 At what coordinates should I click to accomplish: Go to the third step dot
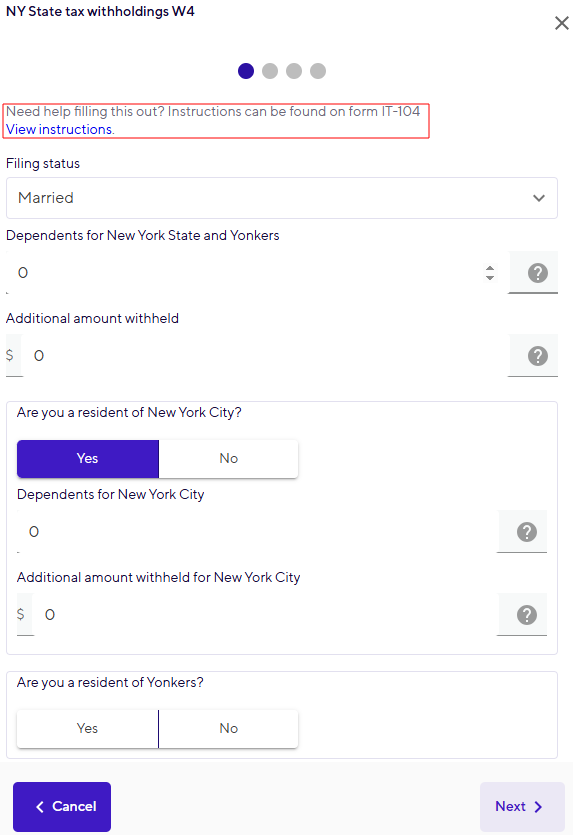point(294,71)
